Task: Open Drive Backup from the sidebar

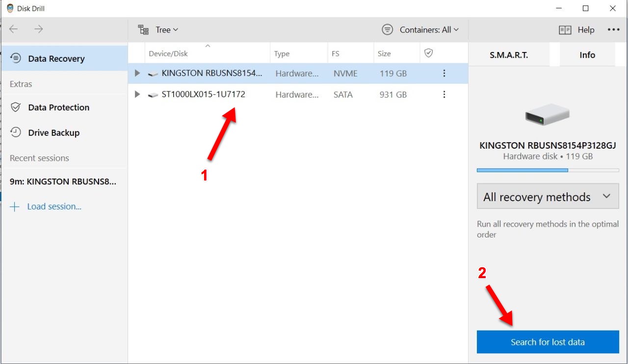Action: pyautogui.click(x=53, y=133)
